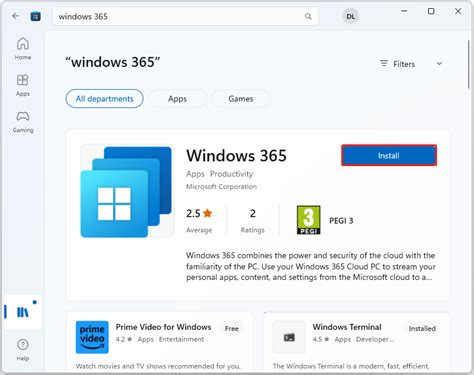The height and width of the screenshot is (375, 474).
Task: Click the Productivity category text
Action: pos(231,174)
